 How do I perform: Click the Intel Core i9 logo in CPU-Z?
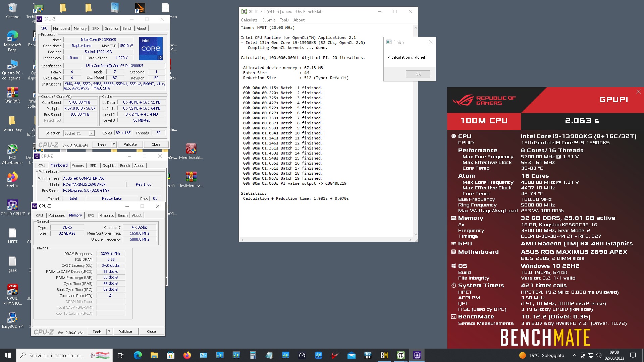point(151,49)
